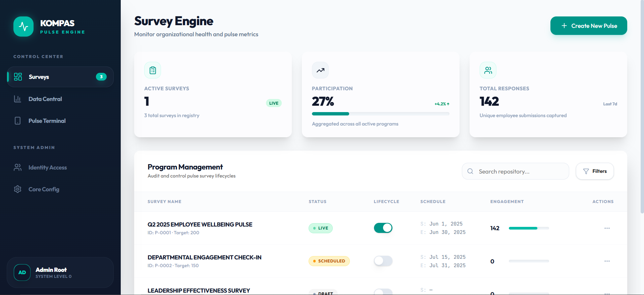Click the LIVE tag on Active Surveys card

[x=274, y=103]
